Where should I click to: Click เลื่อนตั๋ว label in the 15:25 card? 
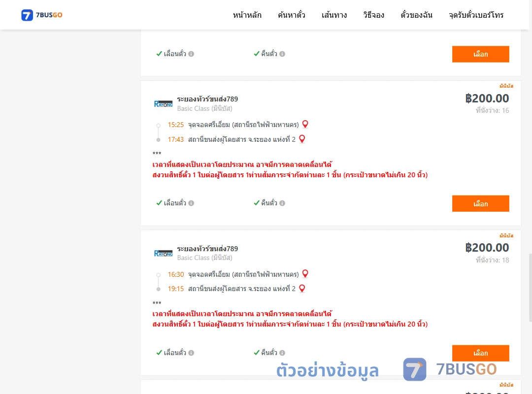[x=175, y=203]
